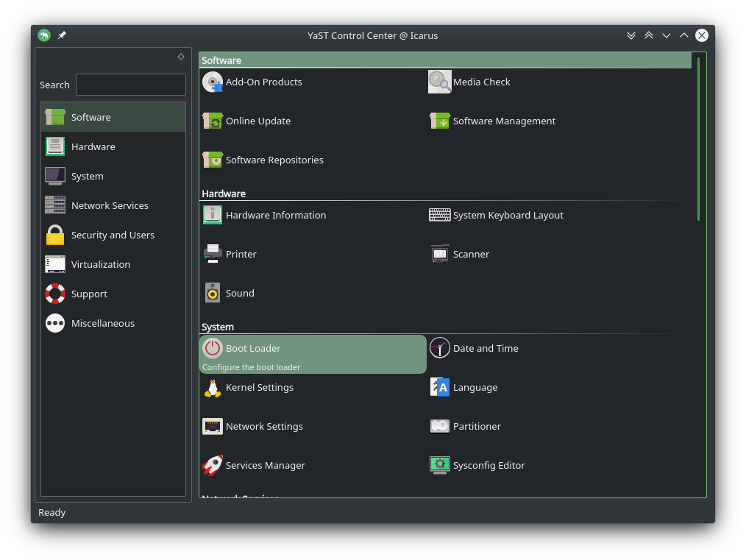Select the Virtualization category in the sidebar

101,264
